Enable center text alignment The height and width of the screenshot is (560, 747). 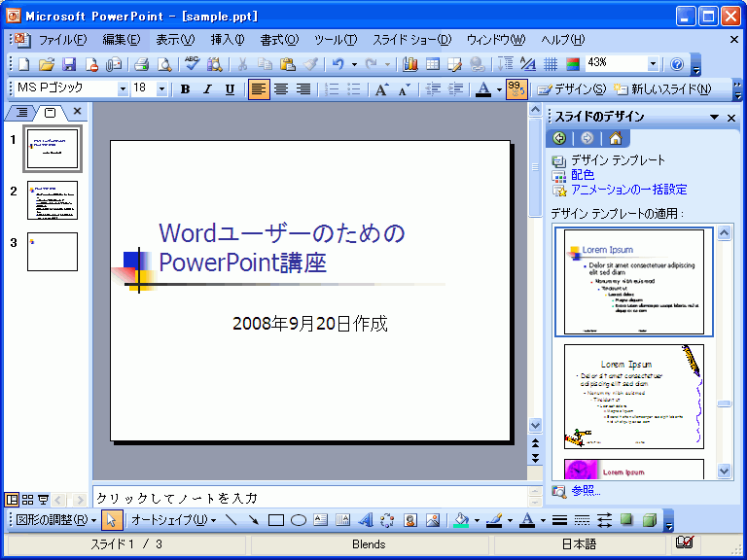coord(281,89)
